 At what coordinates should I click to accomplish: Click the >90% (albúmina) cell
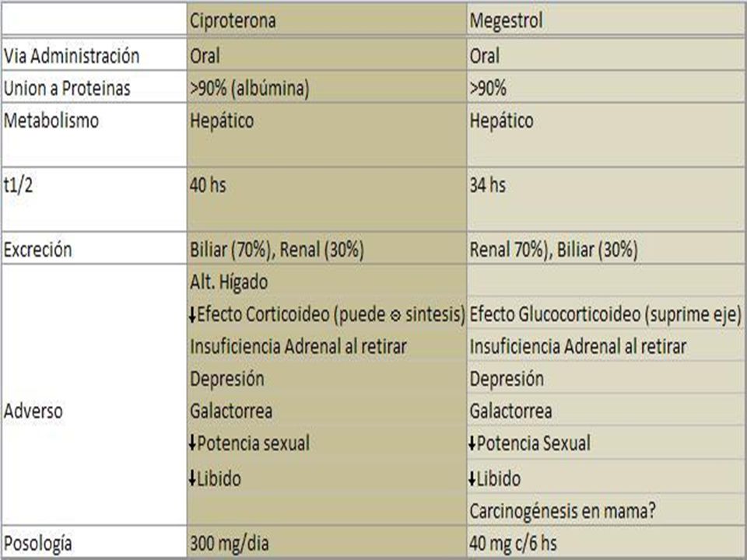(327, 88)
